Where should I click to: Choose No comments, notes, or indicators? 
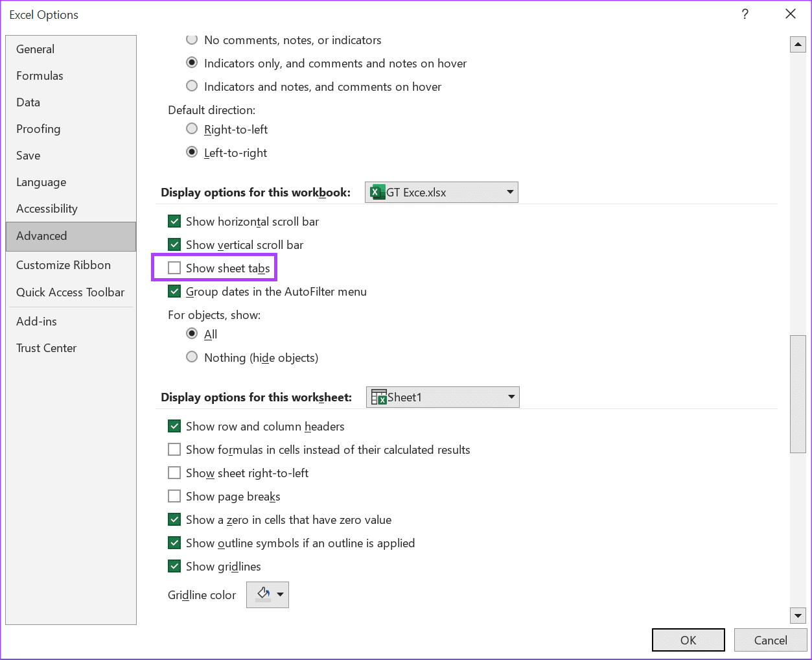click(x=192, y=40)
